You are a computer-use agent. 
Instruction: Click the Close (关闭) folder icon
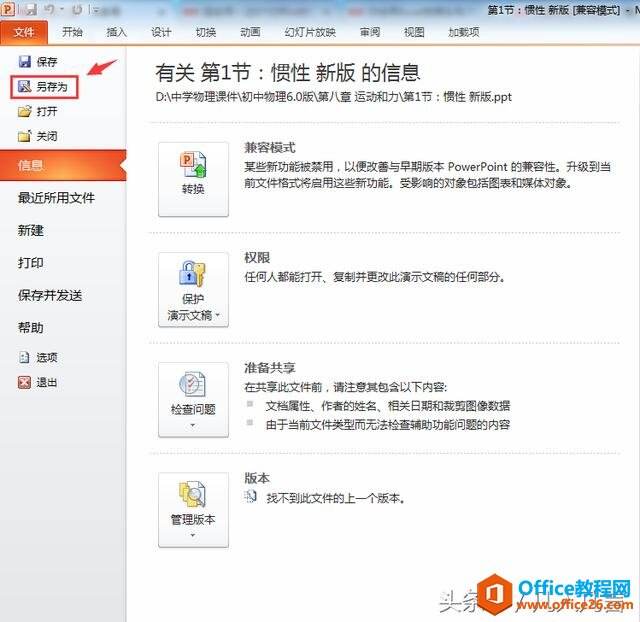click(x=25, y=136)
